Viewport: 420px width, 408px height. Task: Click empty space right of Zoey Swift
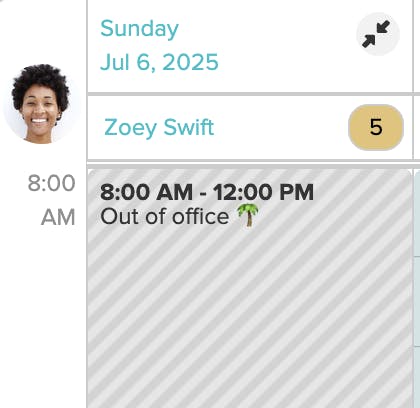(x=280, y=128)
